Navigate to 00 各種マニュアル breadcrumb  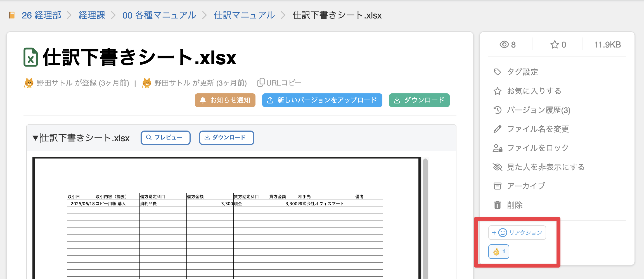[159, 15]
